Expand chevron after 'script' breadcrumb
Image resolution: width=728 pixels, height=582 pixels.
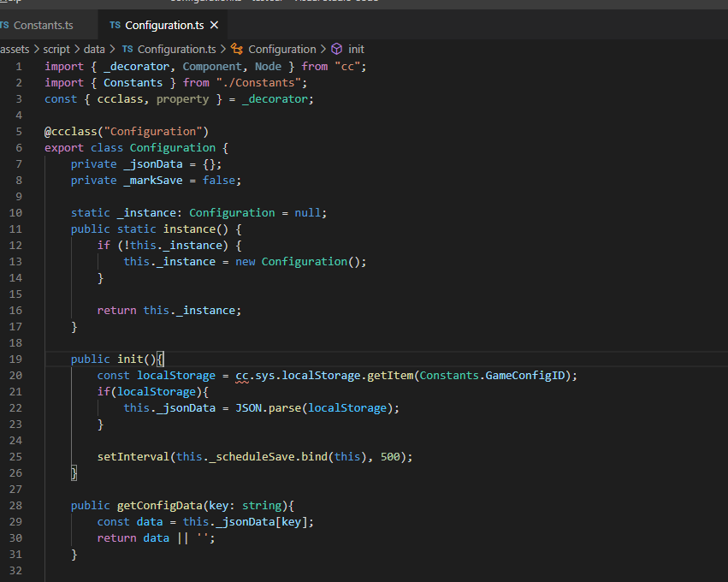pos(77,50)
